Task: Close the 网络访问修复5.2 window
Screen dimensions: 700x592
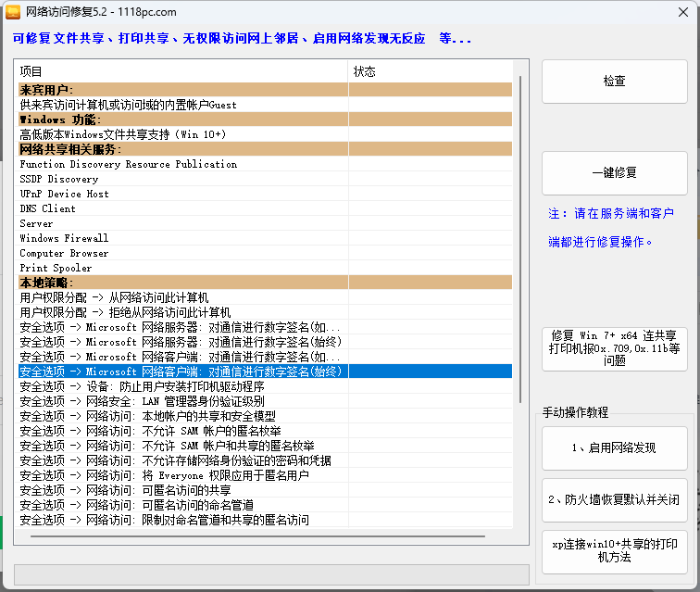Action: 683,12
